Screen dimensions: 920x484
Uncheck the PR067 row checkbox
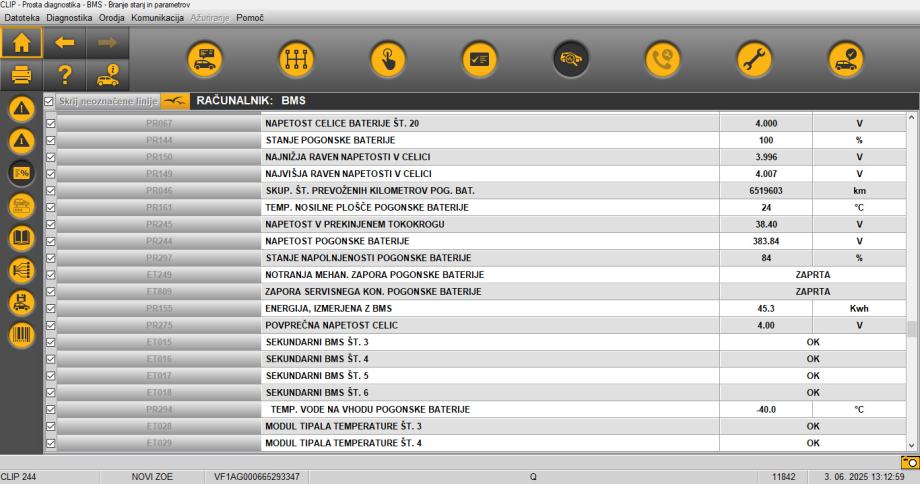coord(50,123)
